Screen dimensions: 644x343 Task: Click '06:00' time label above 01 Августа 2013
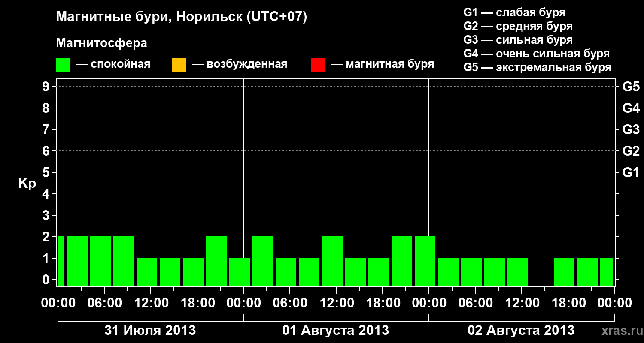pos(290,303)
